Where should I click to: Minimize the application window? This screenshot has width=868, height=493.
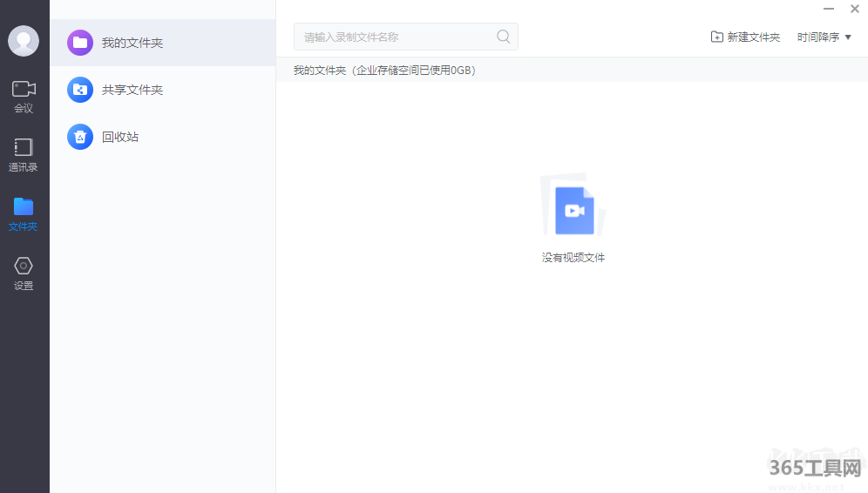[829, 9]
